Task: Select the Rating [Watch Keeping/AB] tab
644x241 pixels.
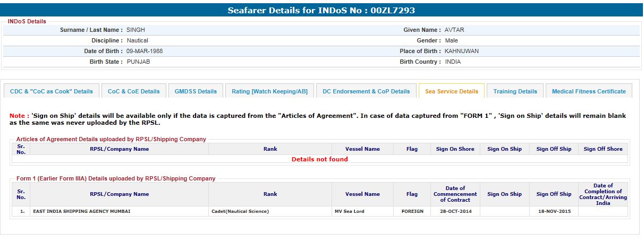Action: pos(269,91)
